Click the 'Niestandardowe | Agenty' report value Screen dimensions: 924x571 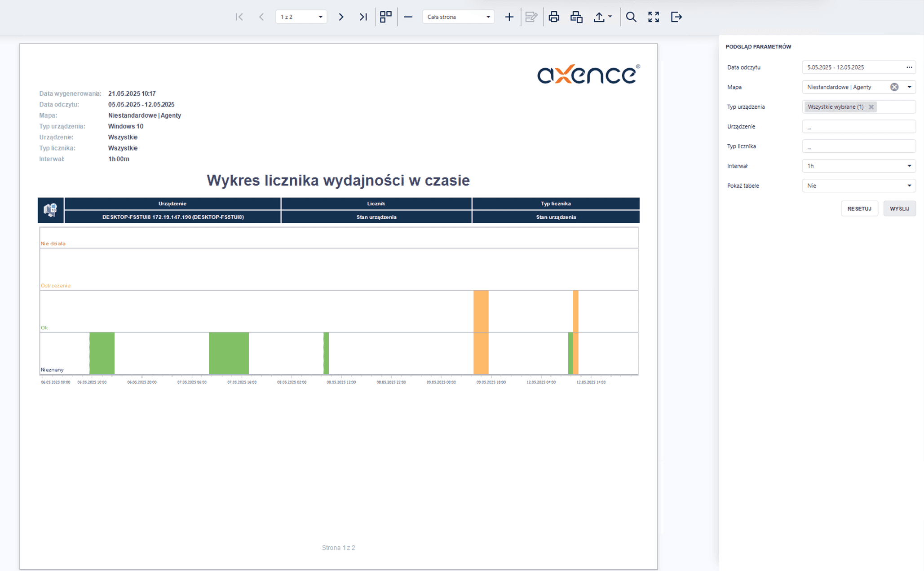(145, 115)
